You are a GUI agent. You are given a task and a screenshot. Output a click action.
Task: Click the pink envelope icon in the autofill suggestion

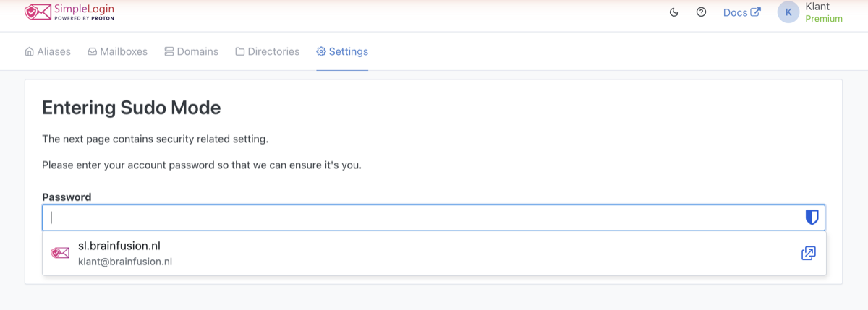pos(60,253)
